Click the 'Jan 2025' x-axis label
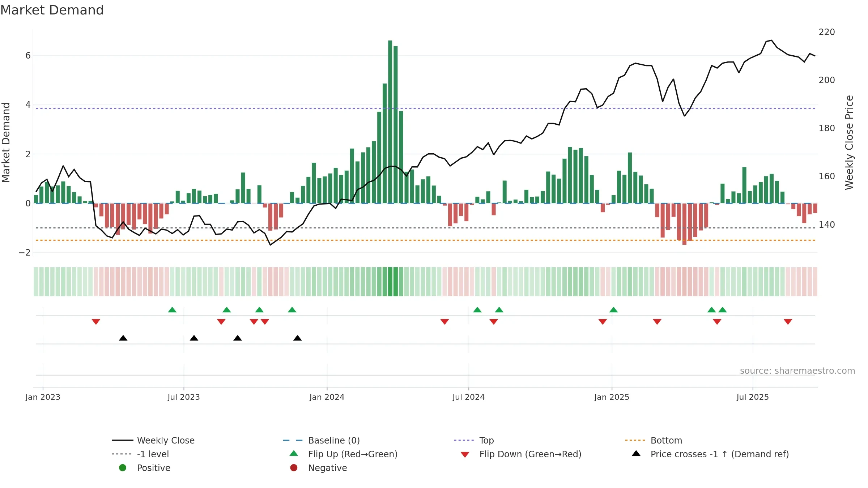The width and height of the screenshot is (868, 488). click(x=612, y=397)
